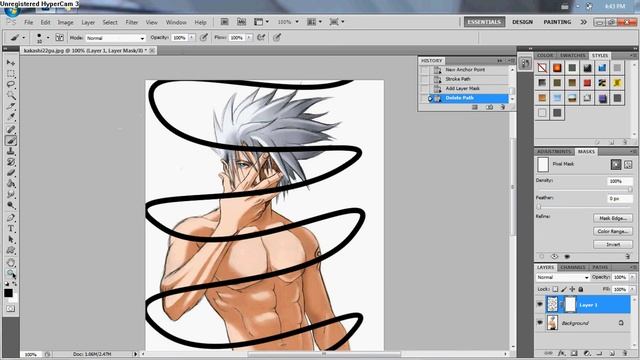Select the Essentials workspace

484,22
